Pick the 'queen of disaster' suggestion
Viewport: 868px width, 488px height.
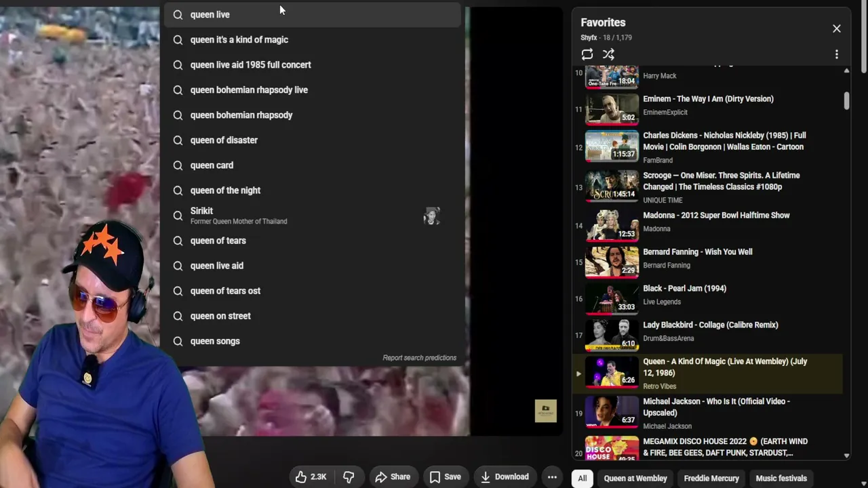coord(313,140)
